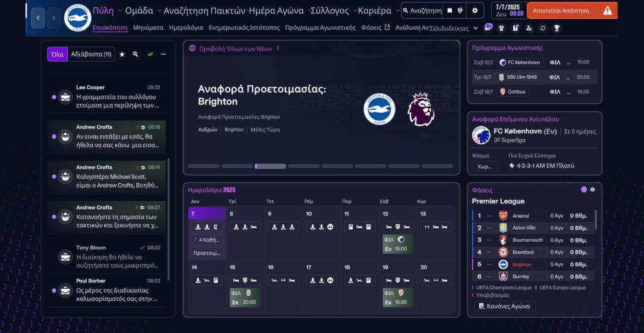Image resolution: width=644 pixels, height=333 pixels.
Task: Toggle the purple dot in Φάσεις panel
Action: [x=584, y=189]
